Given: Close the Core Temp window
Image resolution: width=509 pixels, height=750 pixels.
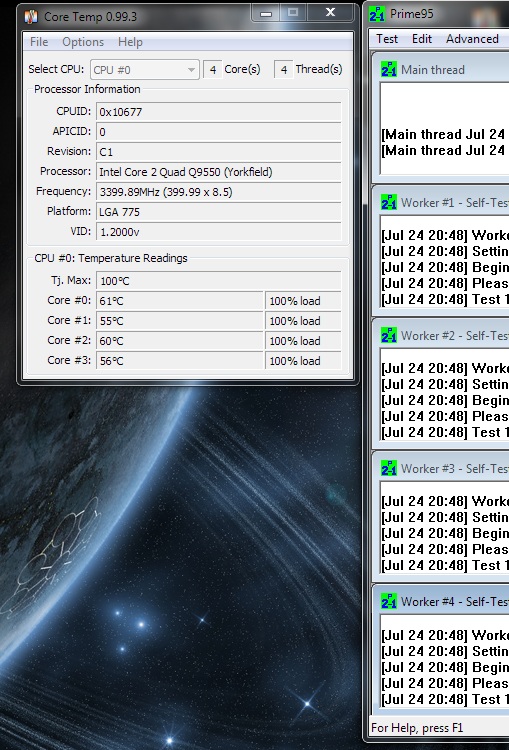Looking at the screenshot, I should click(330, 13).
